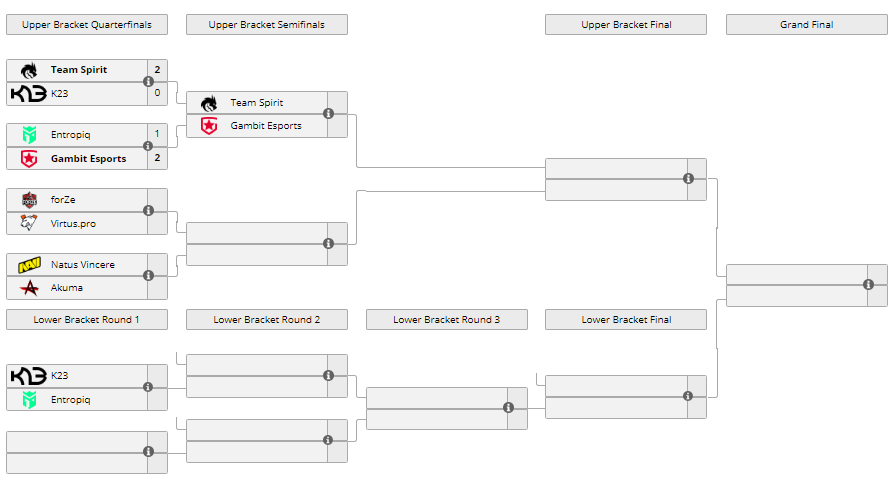Open info for Upper Bracket Final match
Viewport: 894px width, 481px height.
(688, 179)
